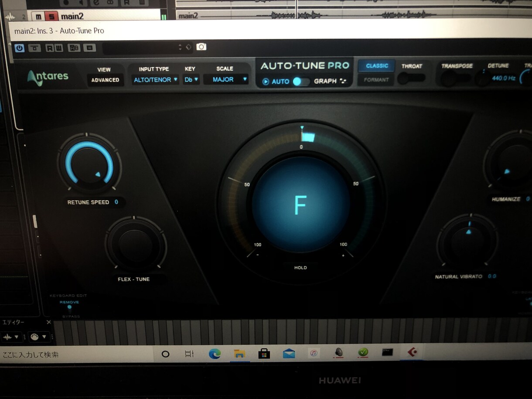532x399 pixels.
Task: Click the NATURAL VIBRATO value 0.0
Action: (492, 276)
